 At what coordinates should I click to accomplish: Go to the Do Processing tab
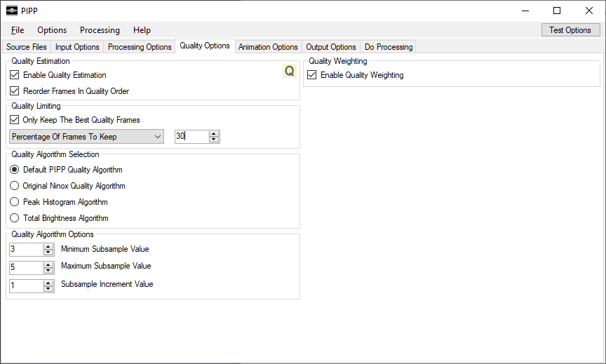pyautogui.click(x=389, y=47)
